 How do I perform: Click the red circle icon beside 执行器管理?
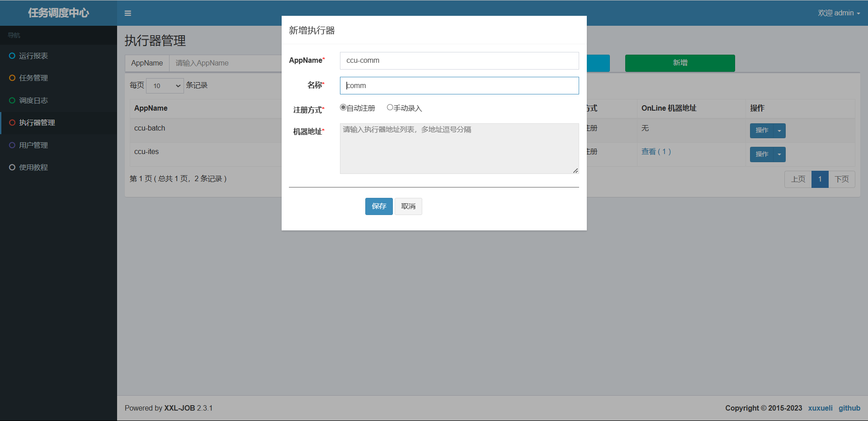click(x=12, y=122)
